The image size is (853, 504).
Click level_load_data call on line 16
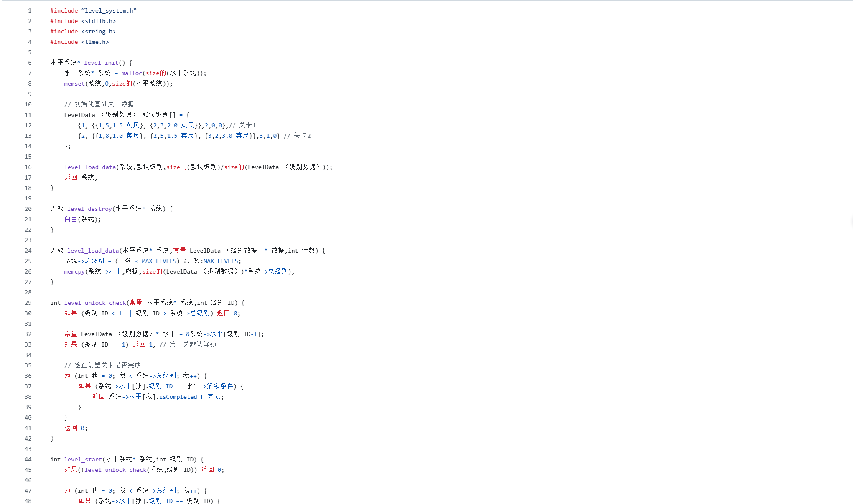pos(90,167)
